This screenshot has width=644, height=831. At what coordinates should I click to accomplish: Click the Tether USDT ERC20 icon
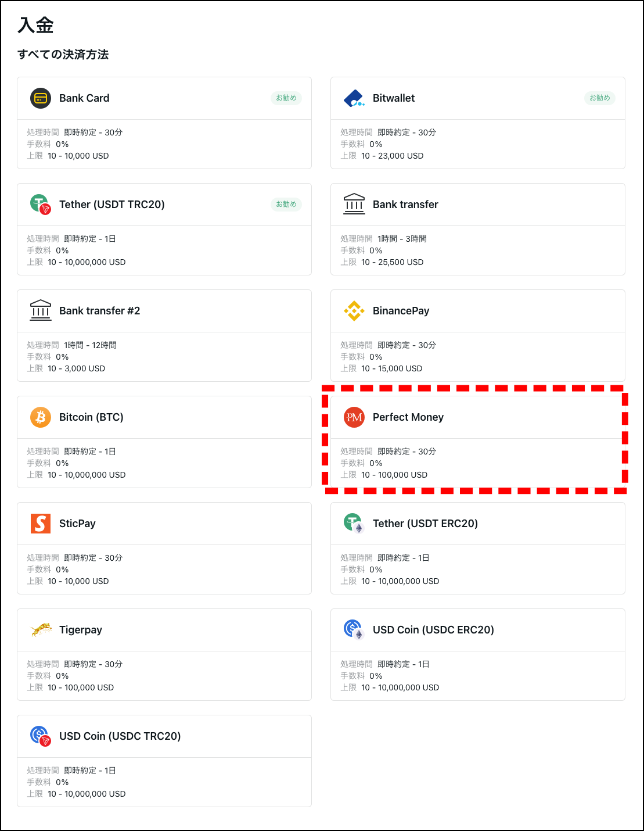354,524
